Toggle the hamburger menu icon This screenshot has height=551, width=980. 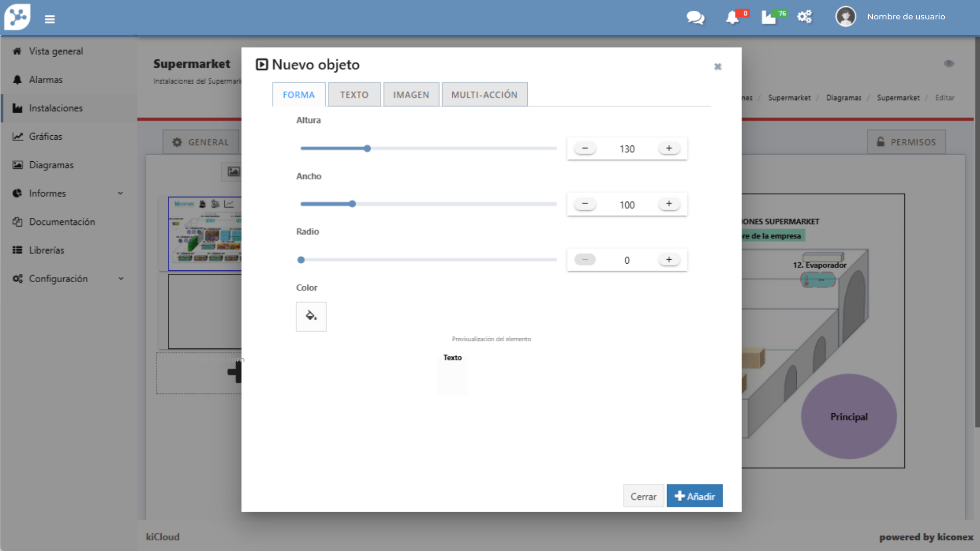tap(50, 19)
